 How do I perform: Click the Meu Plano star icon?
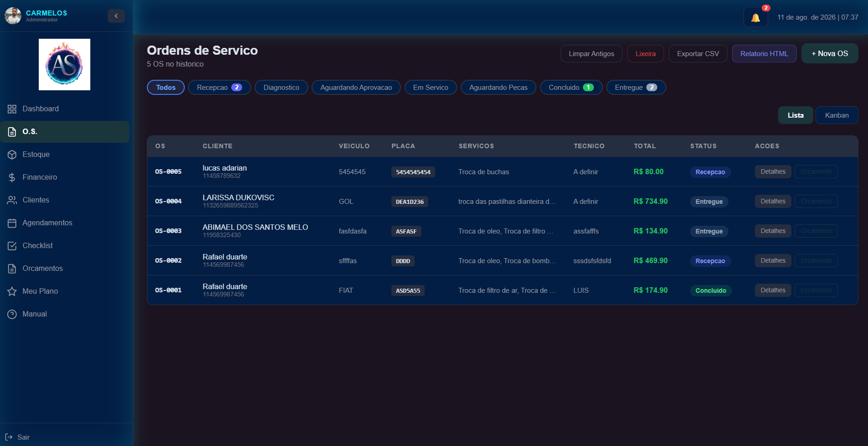12,291
